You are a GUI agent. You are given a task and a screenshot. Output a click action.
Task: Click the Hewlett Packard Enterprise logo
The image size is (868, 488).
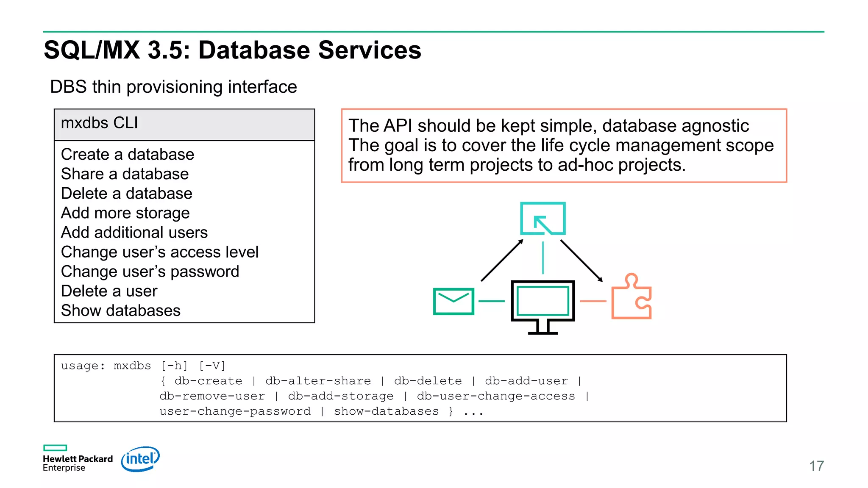coord(78,458)
